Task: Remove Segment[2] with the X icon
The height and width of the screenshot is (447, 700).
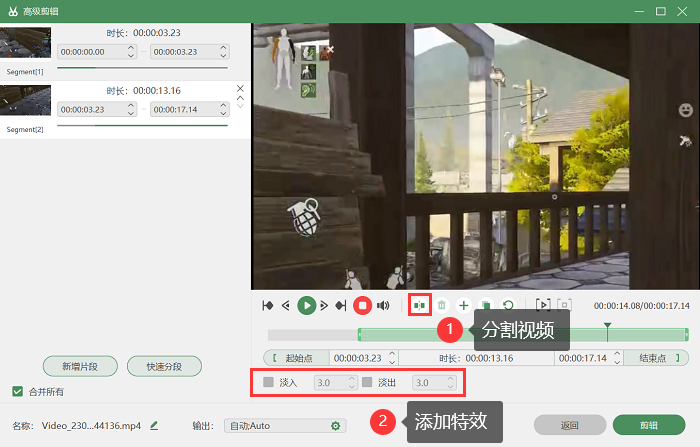Action: pos(240,88)
